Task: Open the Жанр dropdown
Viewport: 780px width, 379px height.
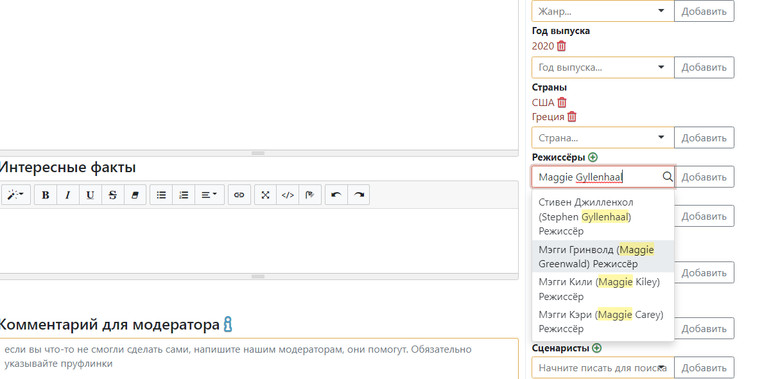Action: click(603, 11)
